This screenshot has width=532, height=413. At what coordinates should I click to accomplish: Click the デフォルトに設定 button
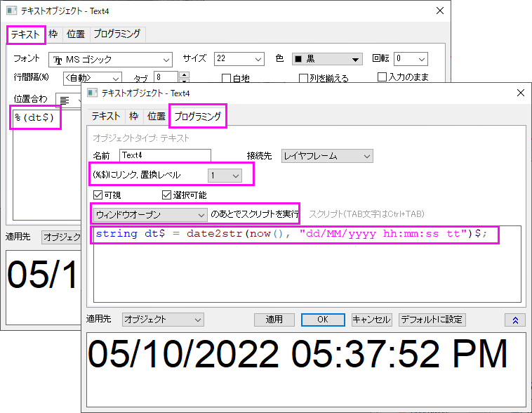(x=432, y=320)
